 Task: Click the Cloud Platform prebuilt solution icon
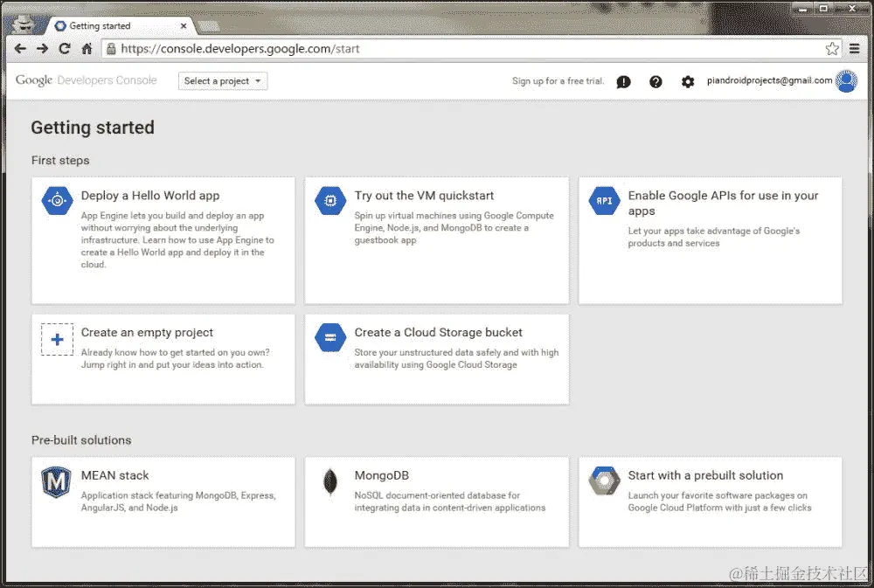(x=604, y=481)
